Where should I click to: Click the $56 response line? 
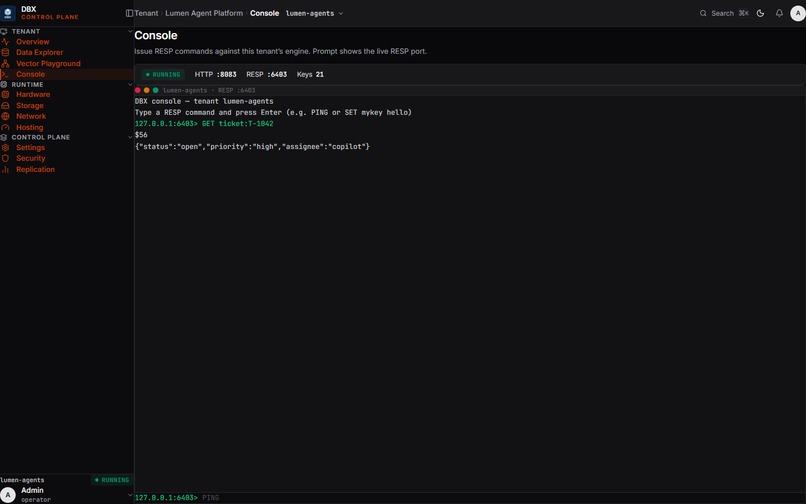[141, 135]
